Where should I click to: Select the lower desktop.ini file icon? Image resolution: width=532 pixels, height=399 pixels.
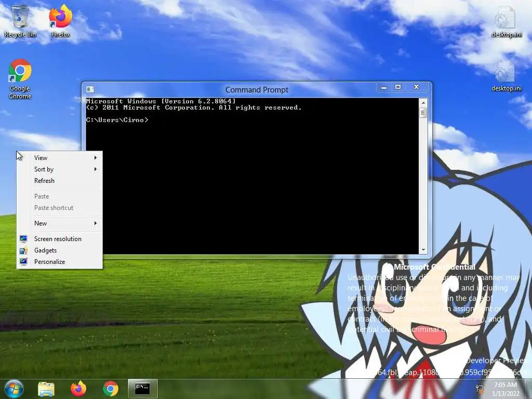(x=506, y=75)
